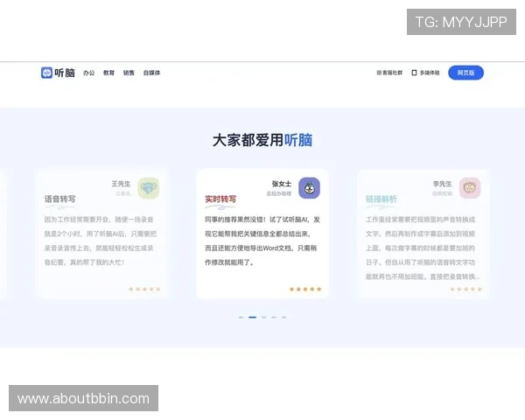Open 客服社群 link in header

[389, 73]
